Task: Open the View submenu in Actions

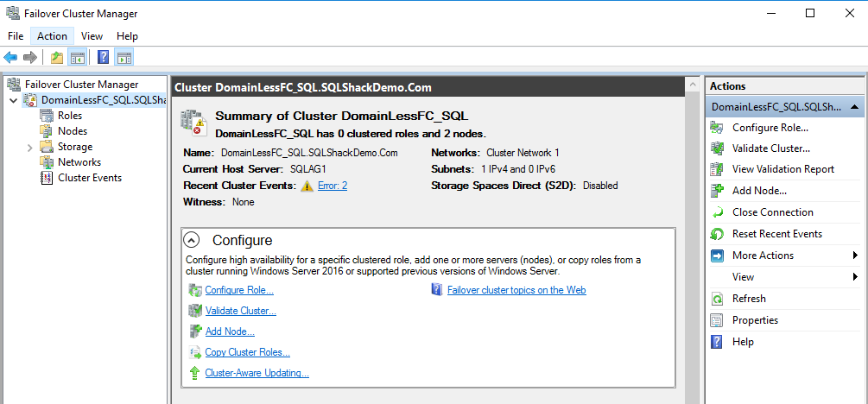Action: coord(743,277)
